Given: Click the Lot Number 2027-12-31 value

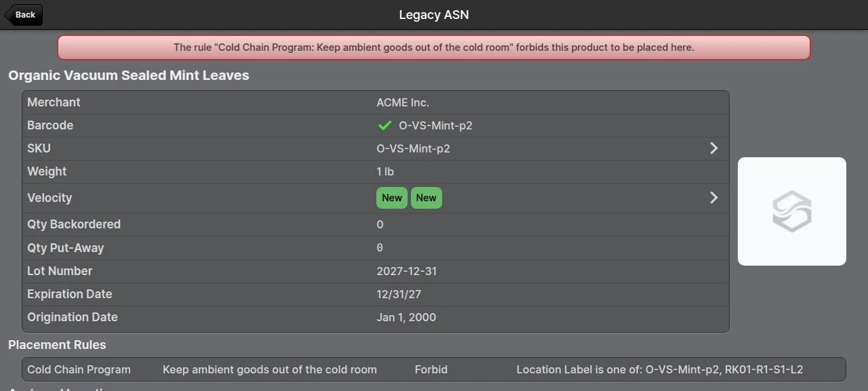Looking at the screenshot, I should 407,271.
